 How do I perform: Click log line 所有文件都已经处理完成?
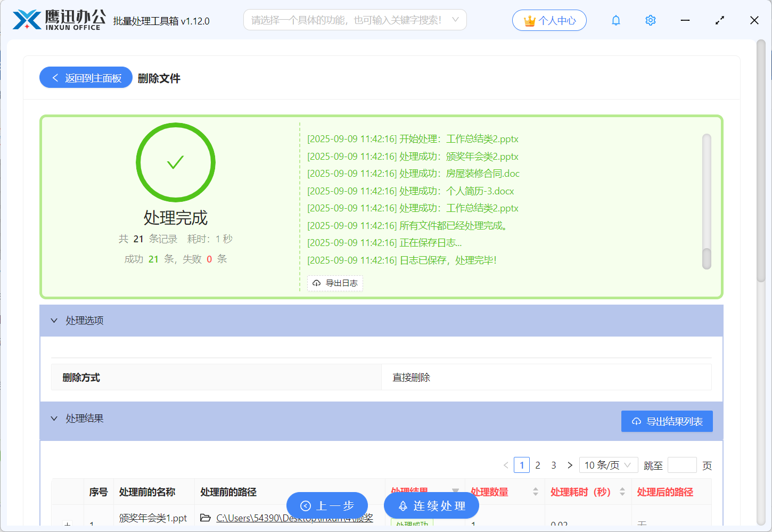[408, 226]
